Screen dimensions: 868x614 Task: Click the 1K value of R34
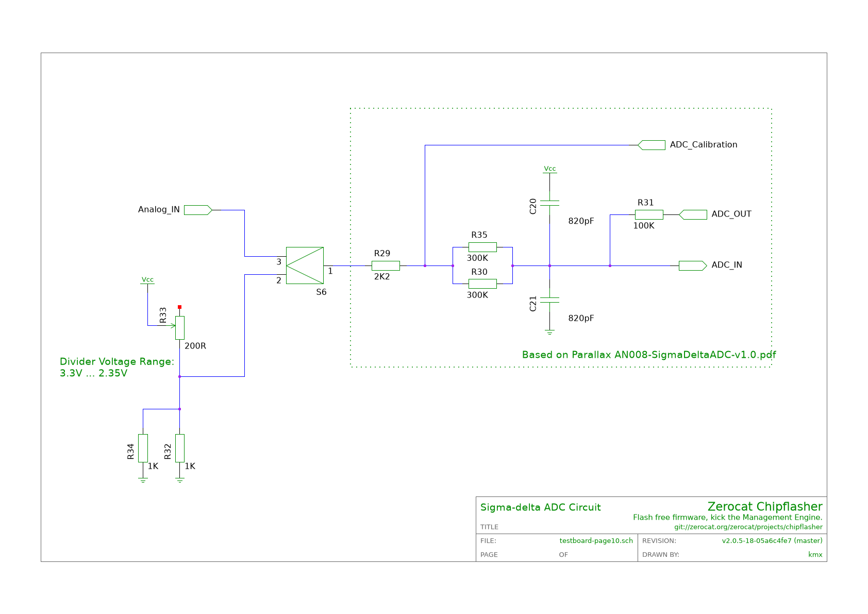(153, 466)
